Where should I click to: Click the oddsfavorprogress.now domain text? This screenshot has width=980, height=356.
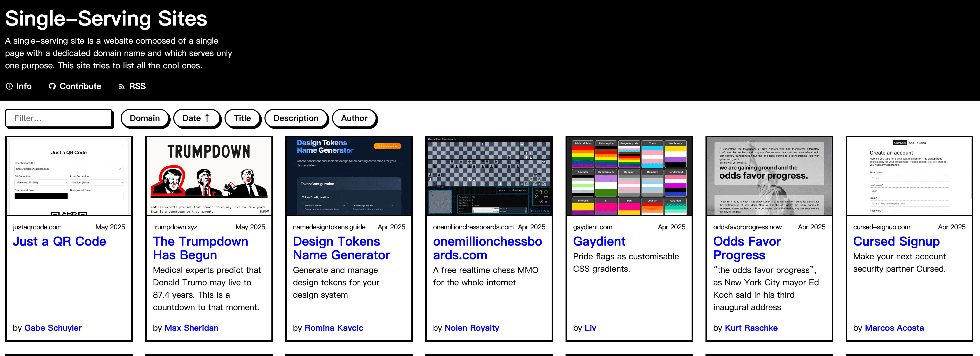747,227
